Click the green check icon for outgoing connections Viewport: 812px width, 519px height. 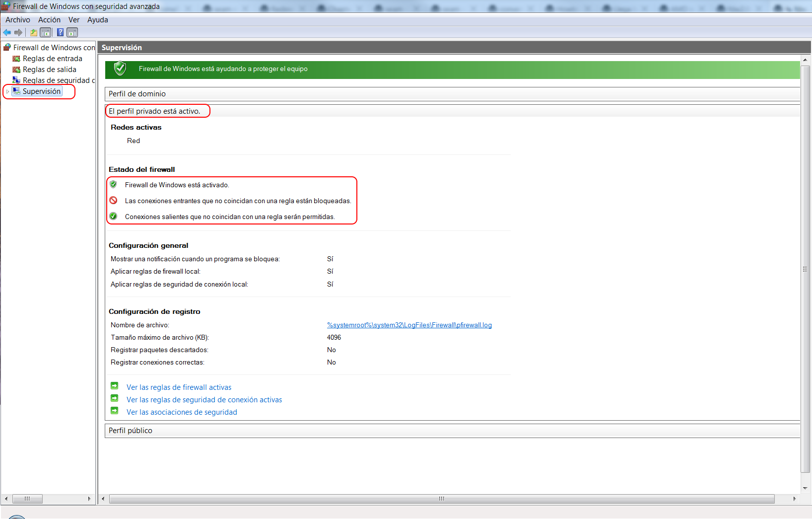113,216
